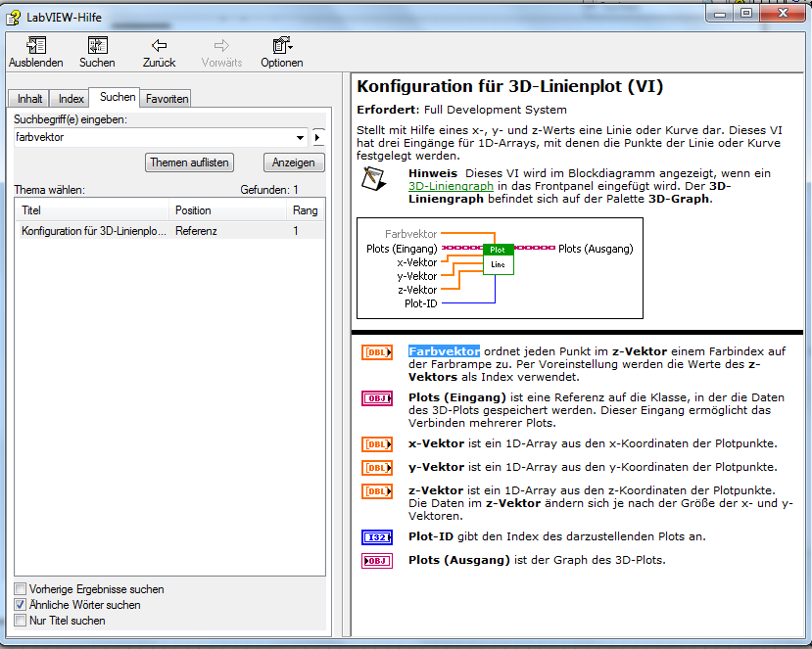
Task: Follow the 3D-Liniengraph link
Action: tap(451, 186)
